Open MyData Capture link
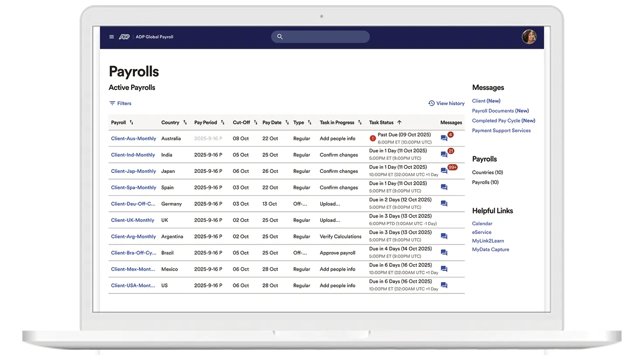The width and height of the screenshot is (644, 355). pos(490,250)
